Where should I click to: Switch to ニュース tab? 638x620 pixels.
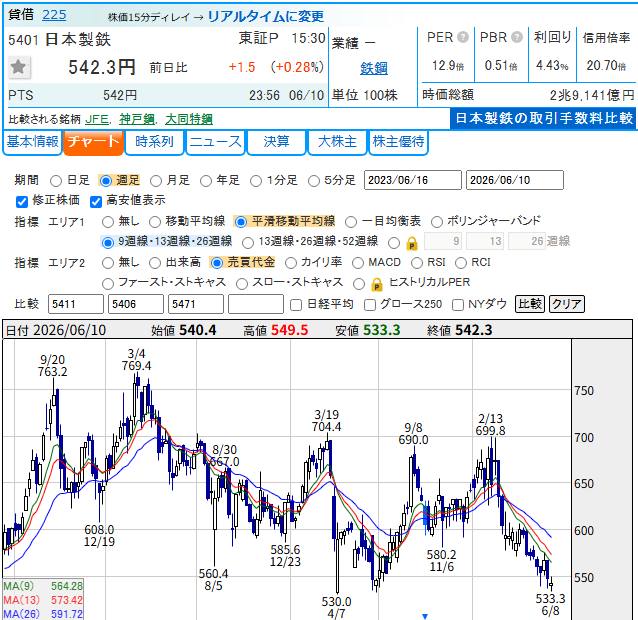215,142
